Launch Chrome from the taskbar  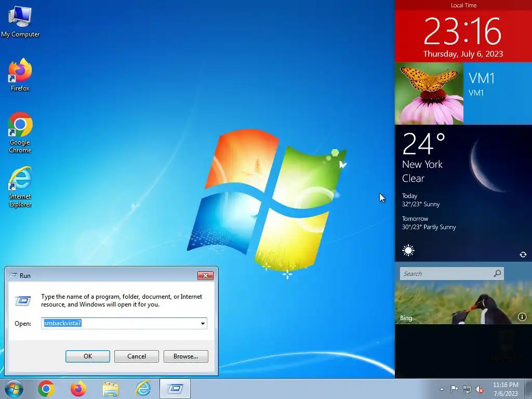coord(46,389)
